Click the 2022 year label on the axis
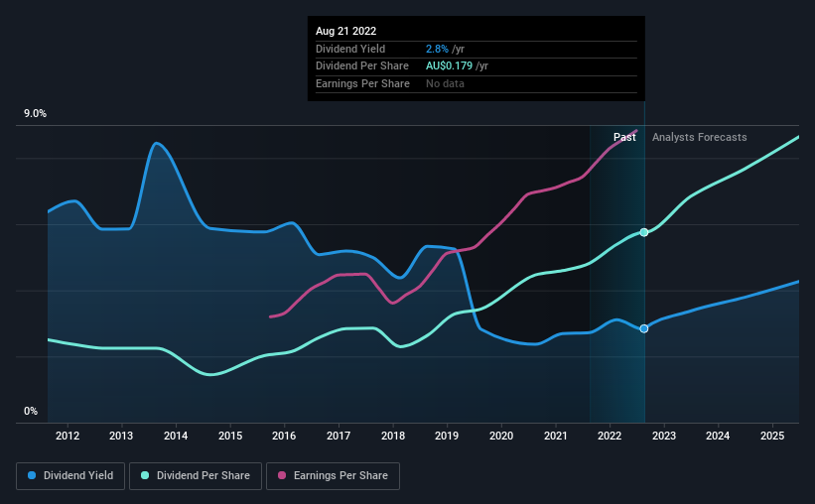Viewport: 815px width, 504px height. click(x=610, y=436)
